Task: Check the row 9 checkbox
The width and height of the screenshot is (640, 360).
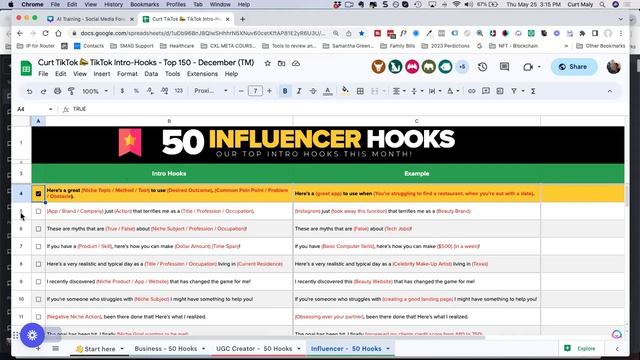Action: tap(38, 282)
